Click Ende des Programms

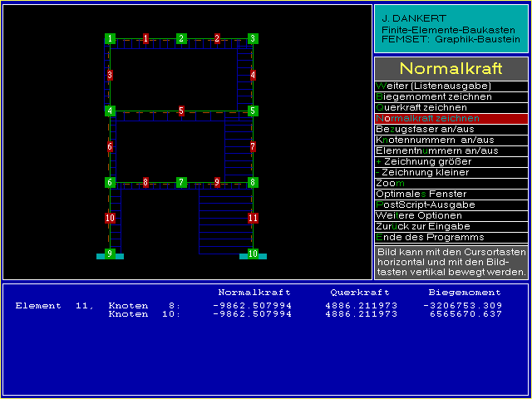click(x=451, y=238)
